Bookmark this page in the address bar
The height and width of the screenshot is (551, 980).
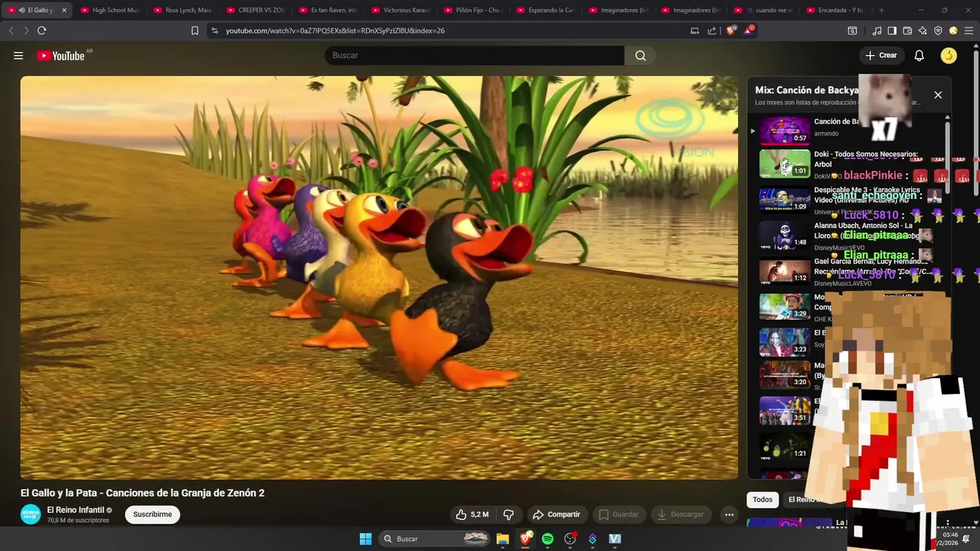tap(194, 31)
